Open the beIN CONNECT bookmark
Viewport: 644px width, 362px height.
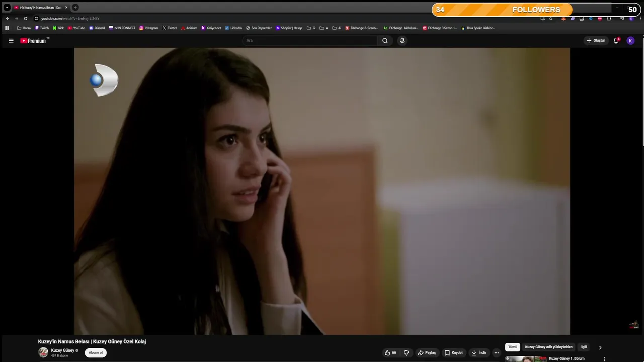tap(122, 28)
